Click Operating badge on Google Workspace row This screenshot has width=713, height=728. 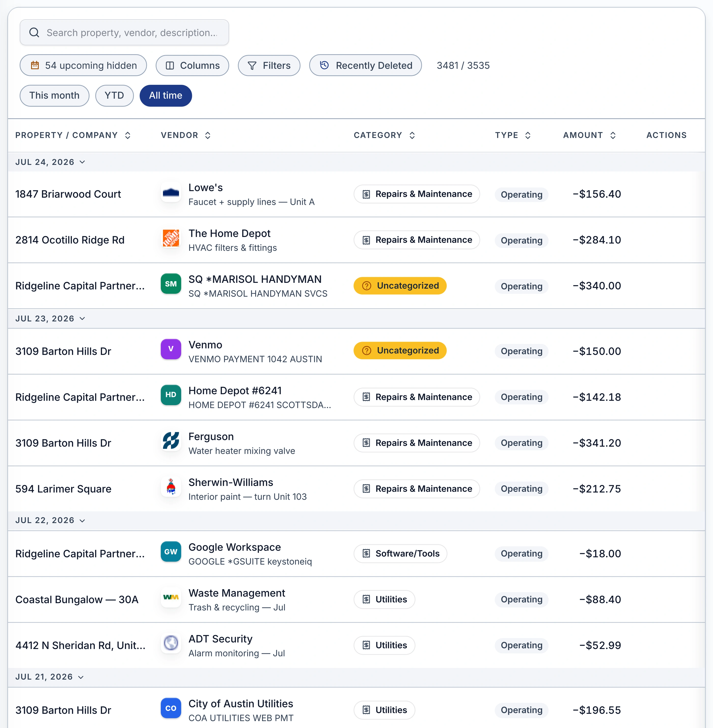(x=521, y=553)
